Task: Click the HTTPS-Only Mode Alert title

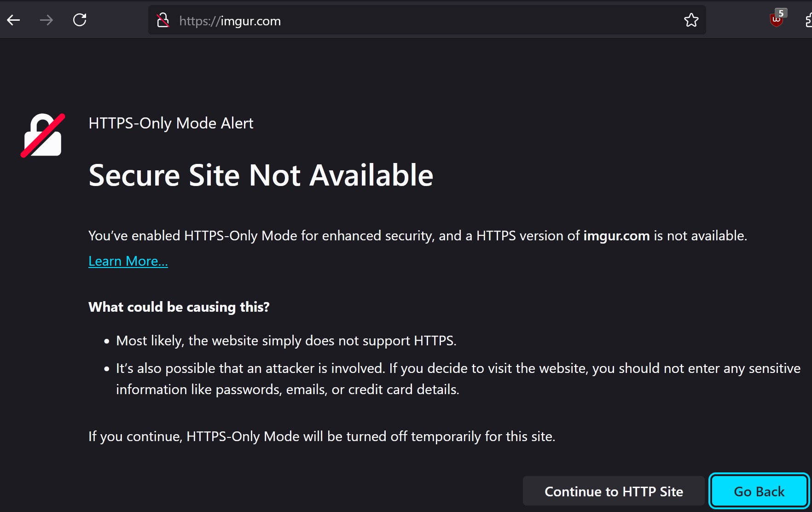Action: pyautogui.click(x=171, y=123)
